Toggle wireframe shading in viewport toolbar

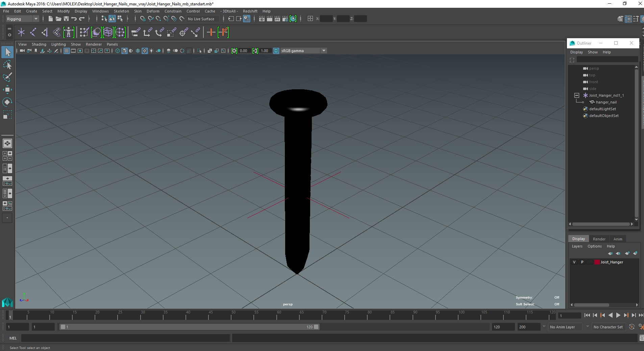(x=118, y=51)
